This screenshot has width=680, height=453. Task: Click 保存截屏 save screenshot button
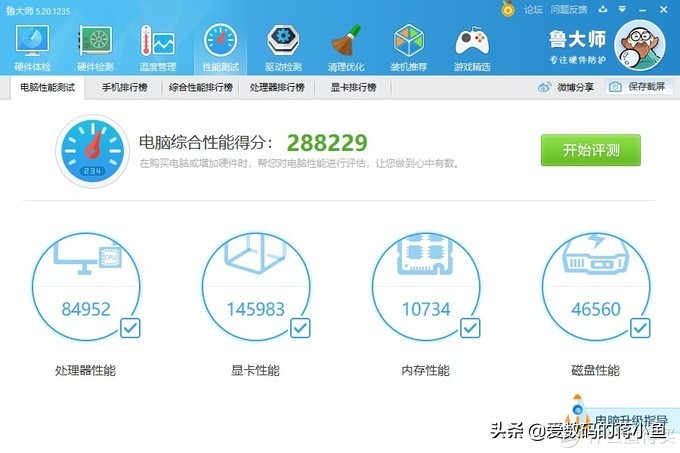coord(640,87)
